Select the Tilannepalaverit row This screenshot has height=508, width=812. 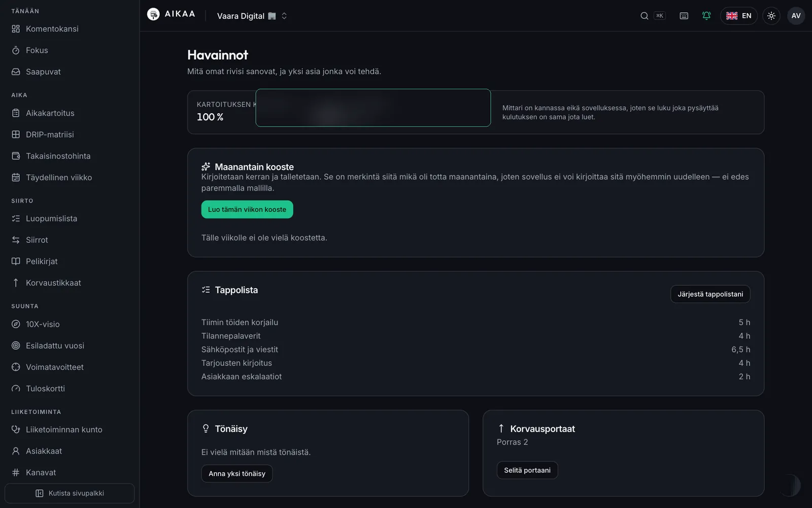pos(476,336)
